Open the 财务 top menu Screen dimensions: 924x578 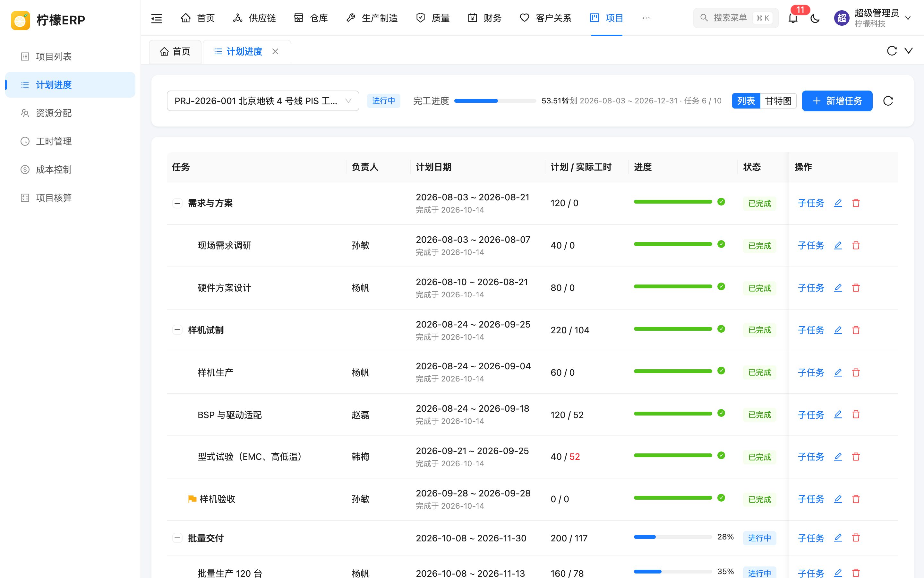click(x=485, y=18)
